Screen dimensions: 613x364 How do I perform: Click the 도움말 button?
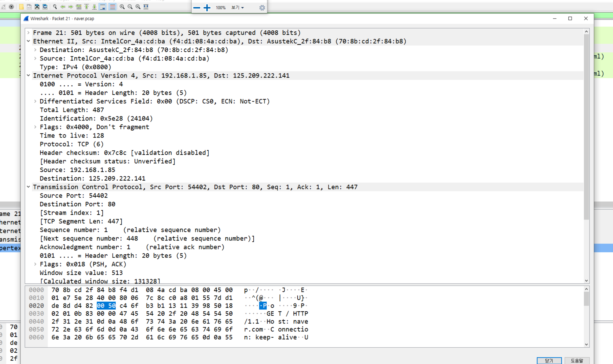click(x=577, y=360)
